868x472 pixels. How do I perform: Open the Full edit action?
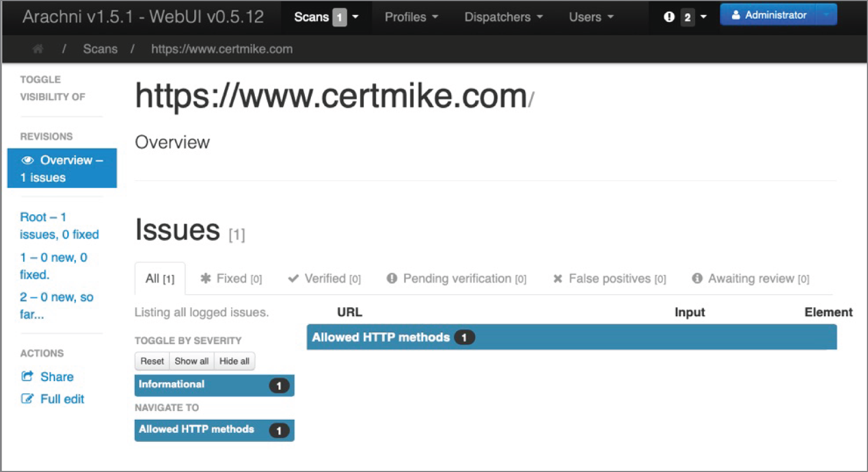52,399
